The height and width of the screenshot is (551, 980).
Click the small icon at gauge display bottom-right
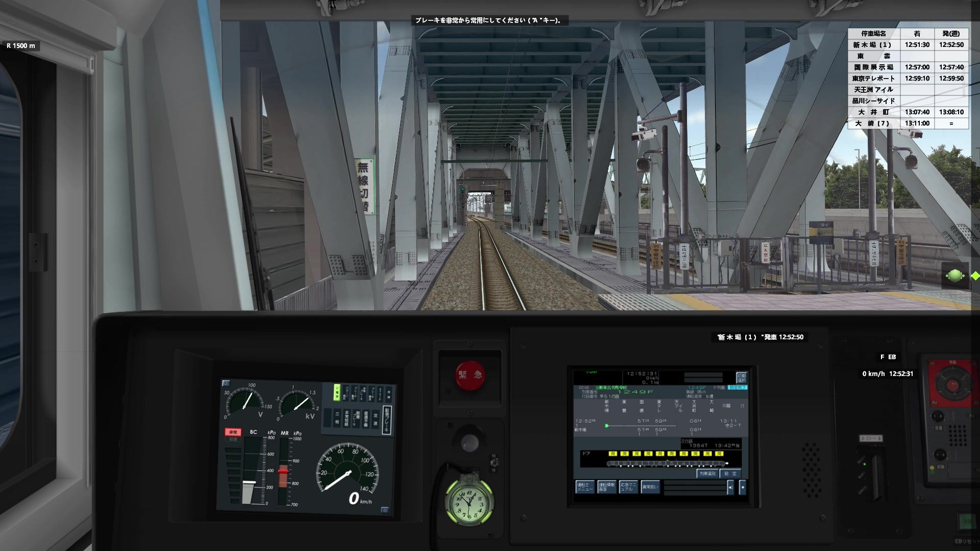384,509
